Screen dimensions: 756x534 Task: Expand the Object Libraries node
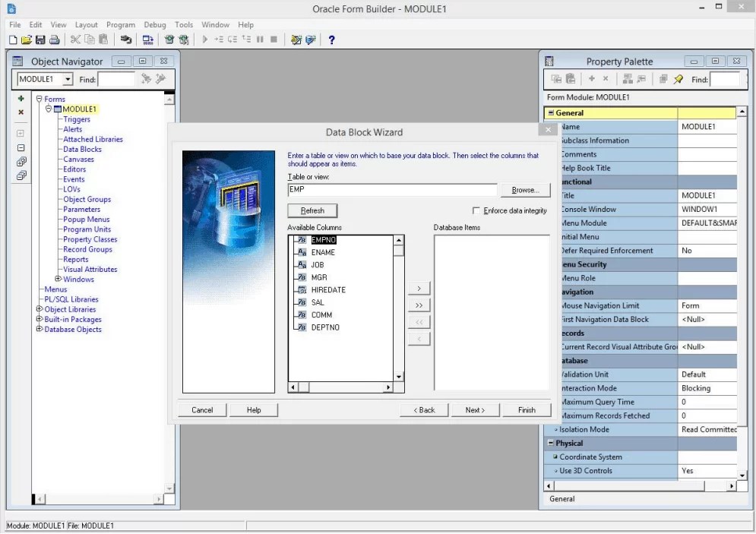(39, 309)
